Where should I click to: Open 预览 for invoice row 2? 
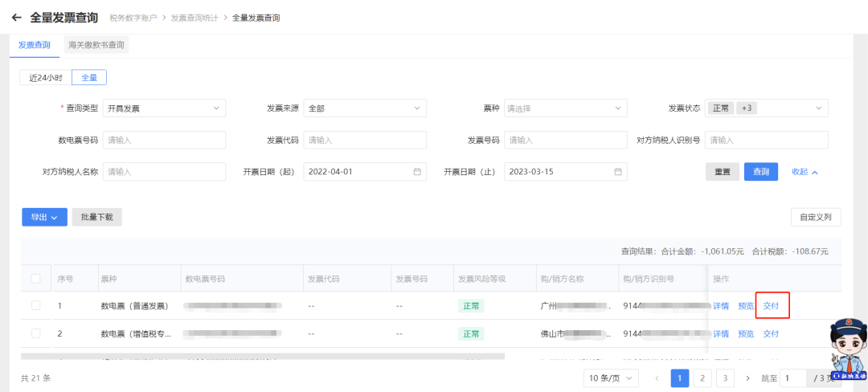(746, 334)
